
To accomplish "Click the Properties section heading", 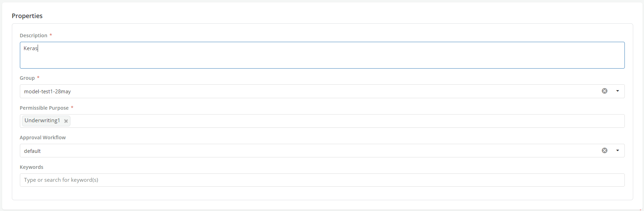I will coord(27,16).
